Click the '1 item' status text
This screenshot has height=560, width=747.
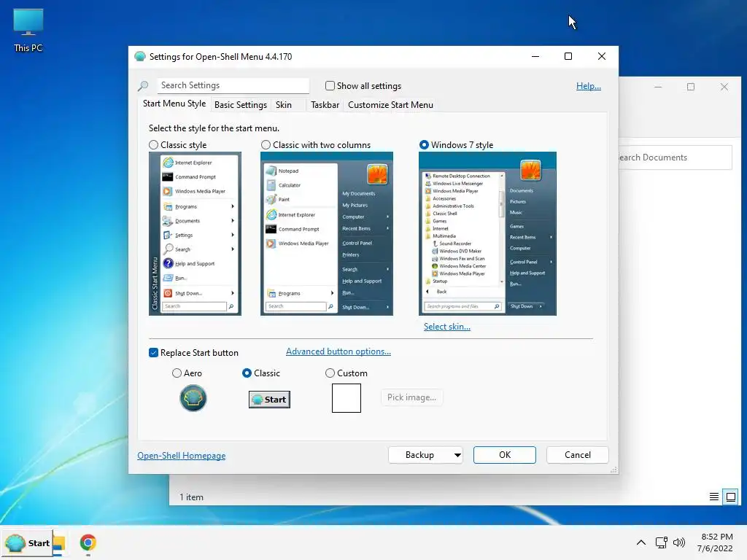point(192,497)
